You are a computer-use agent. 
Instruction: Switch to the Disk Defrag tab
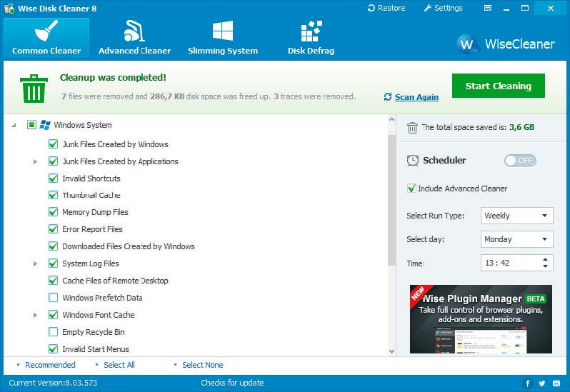click(311, 38)
